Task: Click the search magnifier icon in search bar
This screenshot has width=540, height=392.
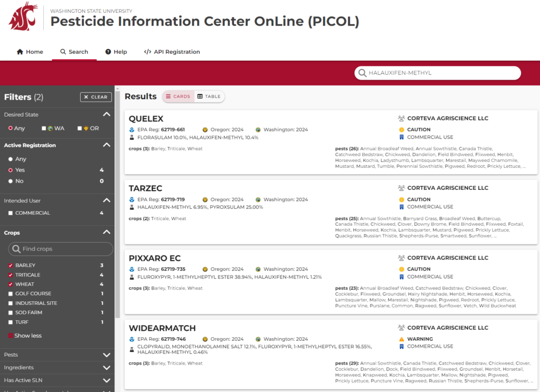Action: point(362,73)
